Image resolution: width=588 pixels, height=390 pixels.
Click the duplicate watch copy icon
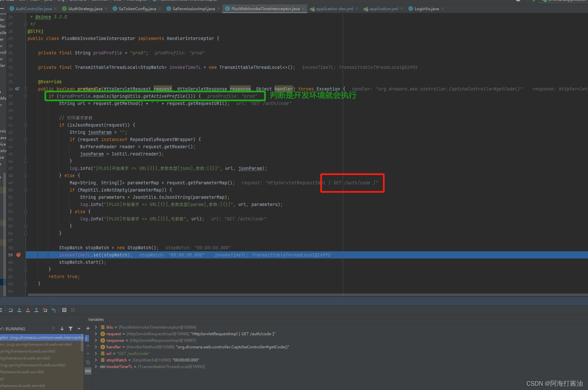tap(88, 362)
